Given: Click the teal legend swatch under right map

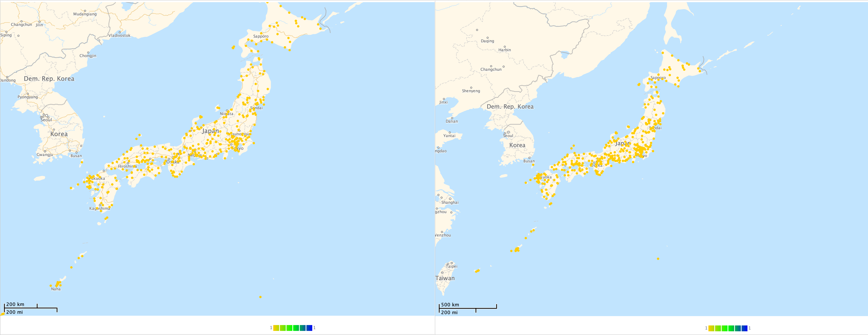Looking at the screenshot, I should coord(738,328).
